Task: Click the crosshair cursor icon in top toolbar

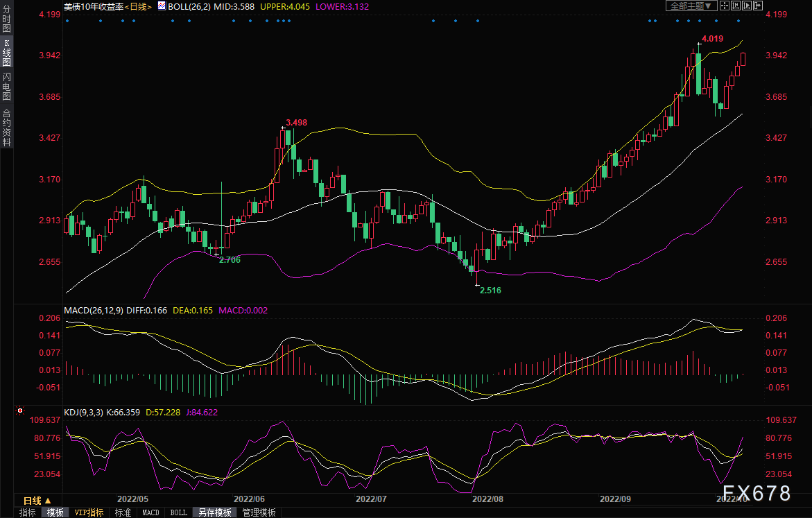Action: [x=723, y=6]
